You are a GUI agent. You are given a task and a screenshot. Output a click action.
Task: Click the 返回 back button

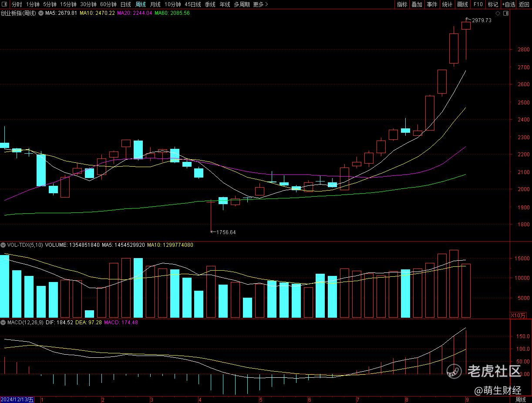click(524, 4)
